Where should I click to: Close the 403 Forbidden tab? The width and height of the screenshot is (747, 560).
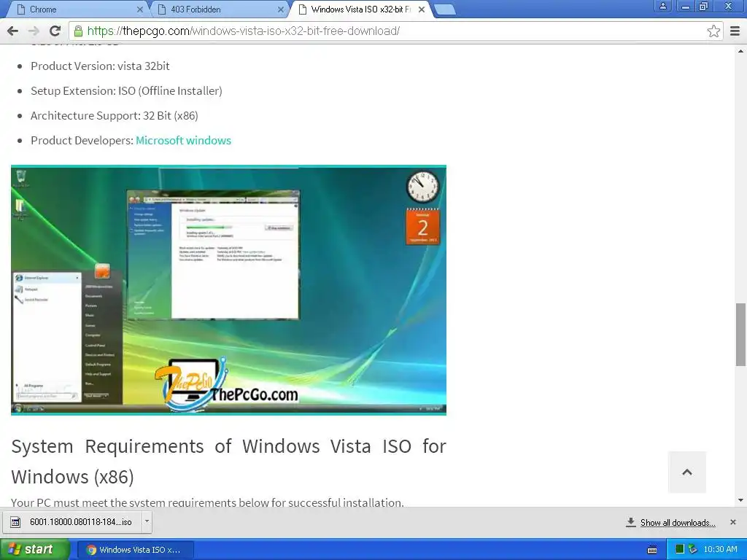(x=281, y=9)
